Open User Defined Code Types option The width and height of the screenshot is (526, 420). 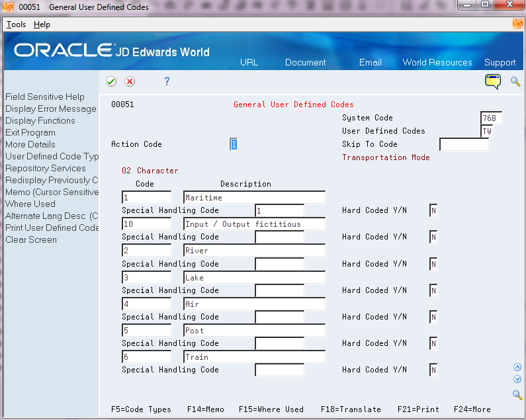(x=52, y=156)
